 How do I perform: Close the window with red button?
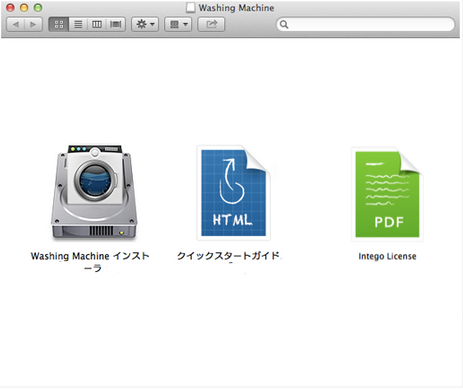pos(10,7)
